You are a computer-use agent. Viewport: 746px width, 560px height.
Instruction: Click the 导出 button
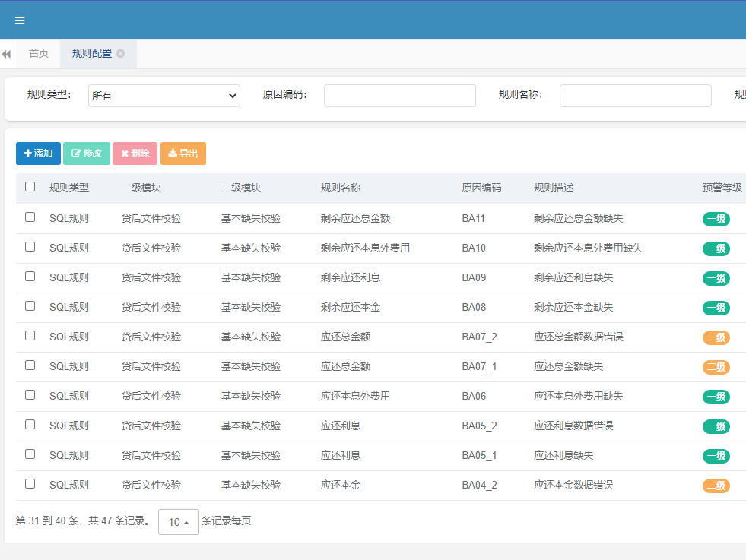point(183,153)
